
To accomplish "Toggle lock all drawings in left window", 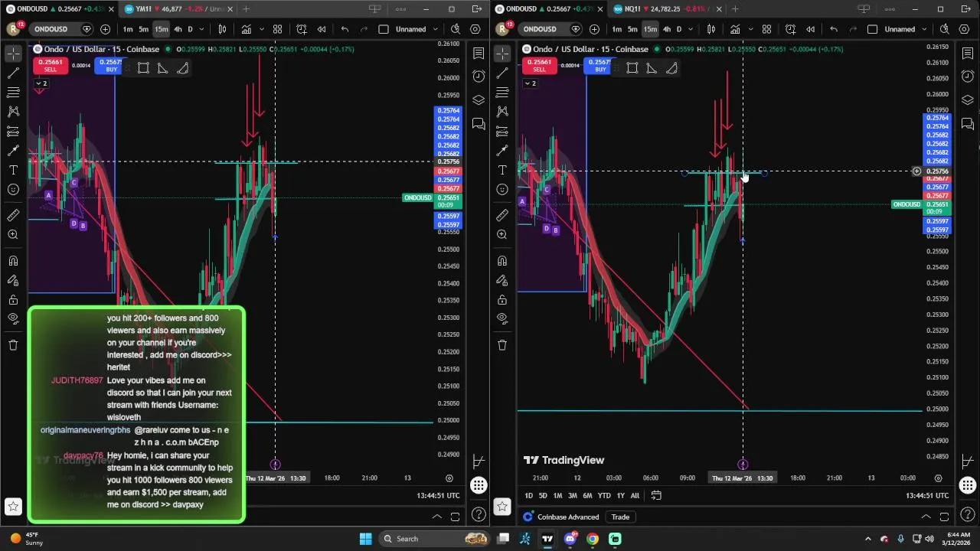I will click(x=13, y=299).
